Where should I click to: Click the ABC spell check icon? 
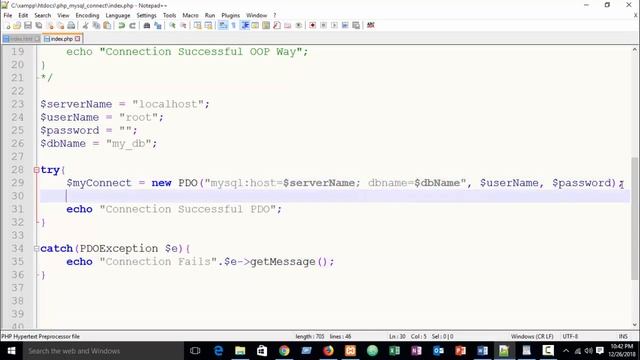(x=371, y=25)
